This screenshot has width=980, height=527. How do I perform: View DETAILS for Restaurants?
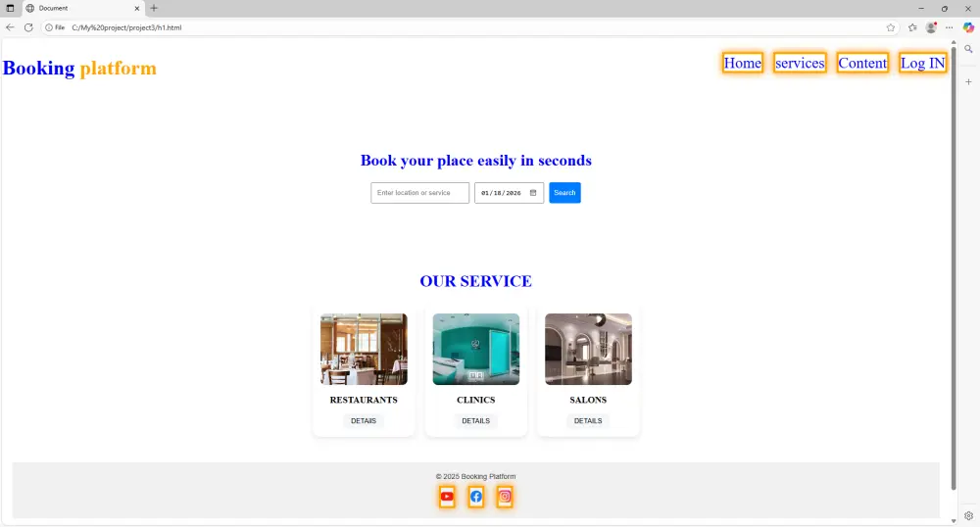coord(364,421)
